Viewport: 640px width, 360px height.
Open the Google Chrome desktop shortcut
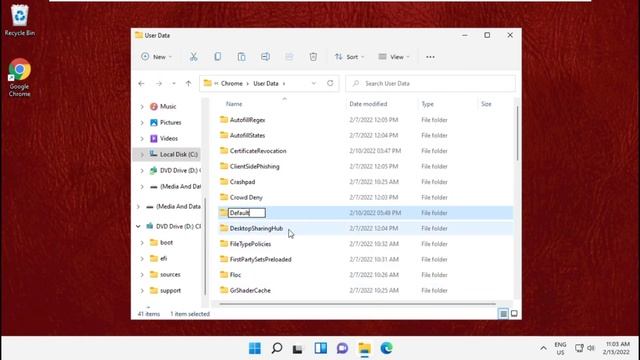(x=20, y=78)
